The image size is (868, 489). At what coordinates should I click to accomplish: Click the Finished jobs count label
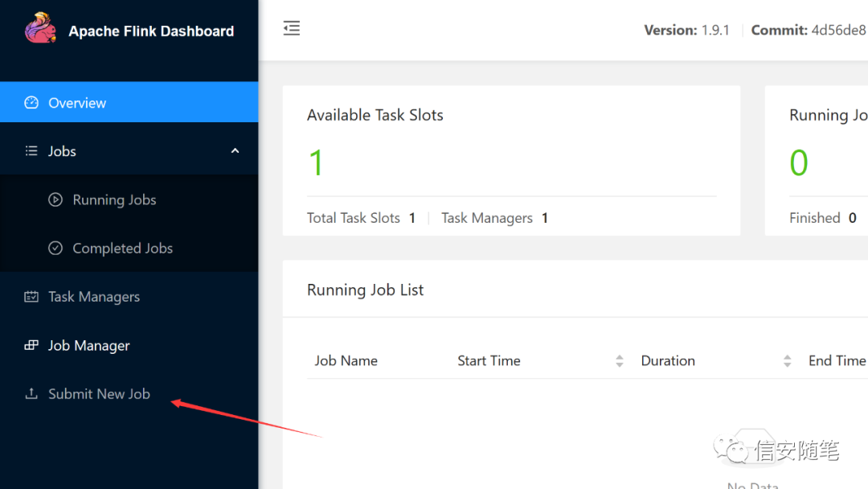[815, 218]
